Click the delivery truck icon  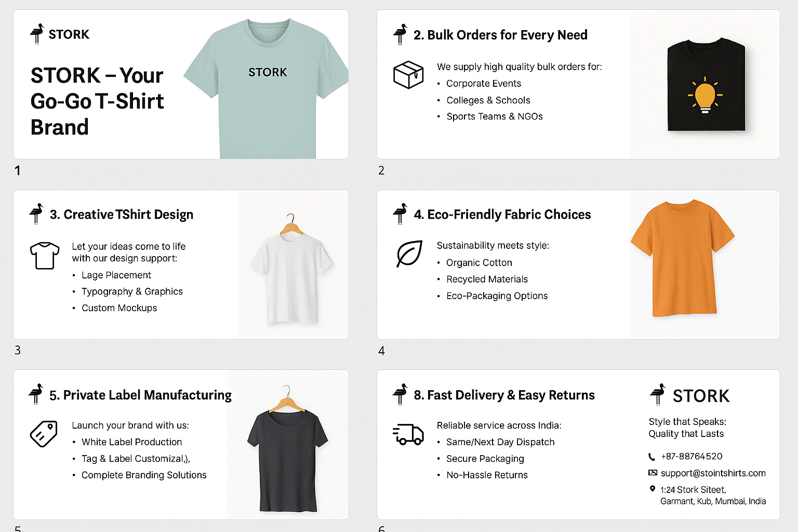click(x=408, y=434)
